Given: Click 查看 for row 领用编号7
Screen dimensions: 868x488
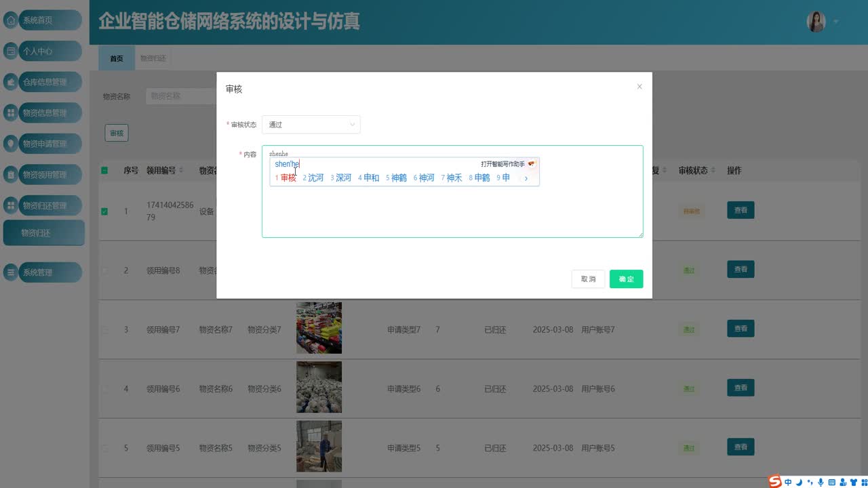Looking at the screenshot, I should point(741,329).
